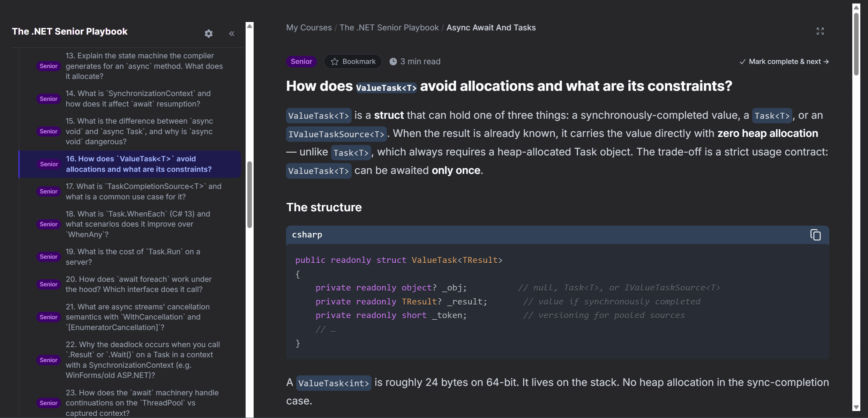Open question 18 about Task.WhenEach

pyautogui.click(x=130, y=224)
